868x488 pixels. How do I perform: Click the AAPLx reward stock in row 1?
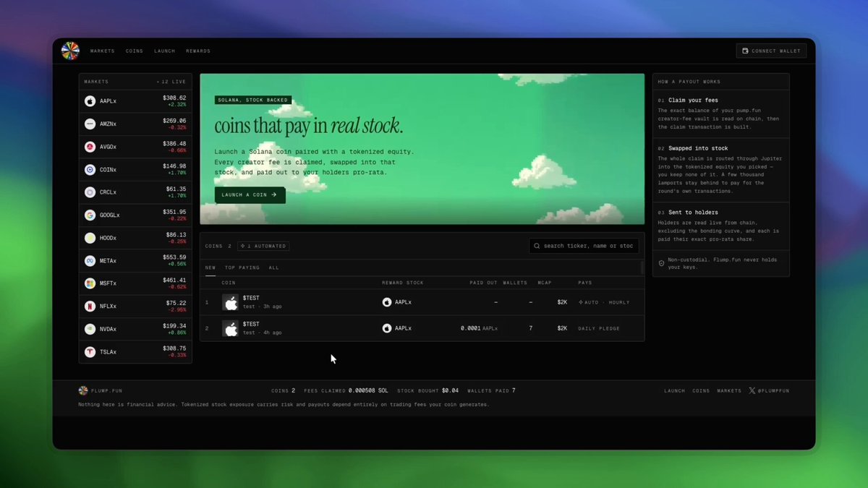(x=397, y=302)
